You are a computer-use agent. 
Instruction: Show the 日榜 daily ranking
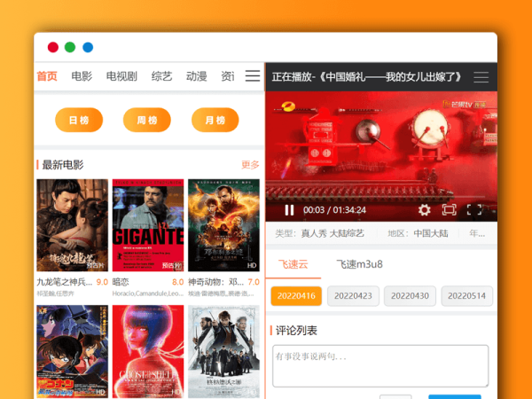tap(79, 120)
